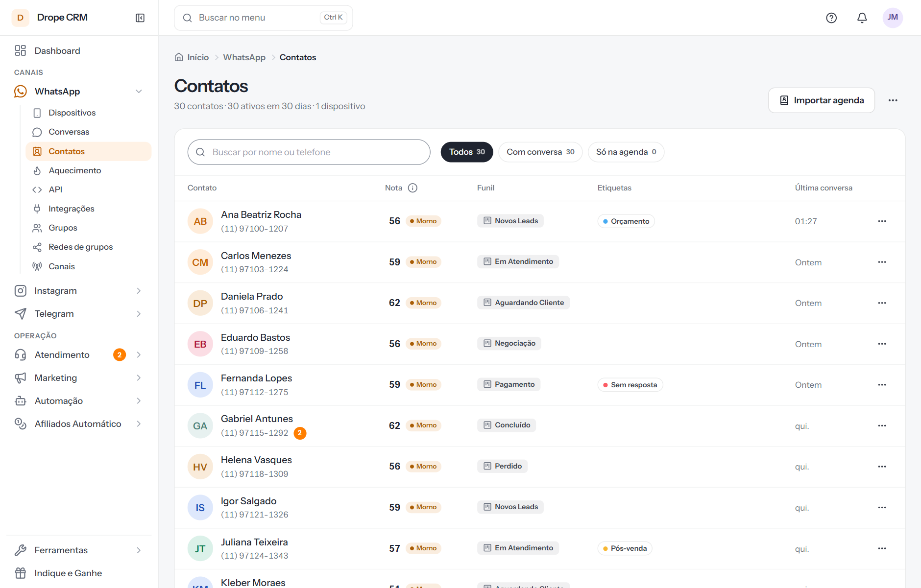Expand the Afiliados Automático chevron
The image size is (921, 588).
[x=139, y=424]
